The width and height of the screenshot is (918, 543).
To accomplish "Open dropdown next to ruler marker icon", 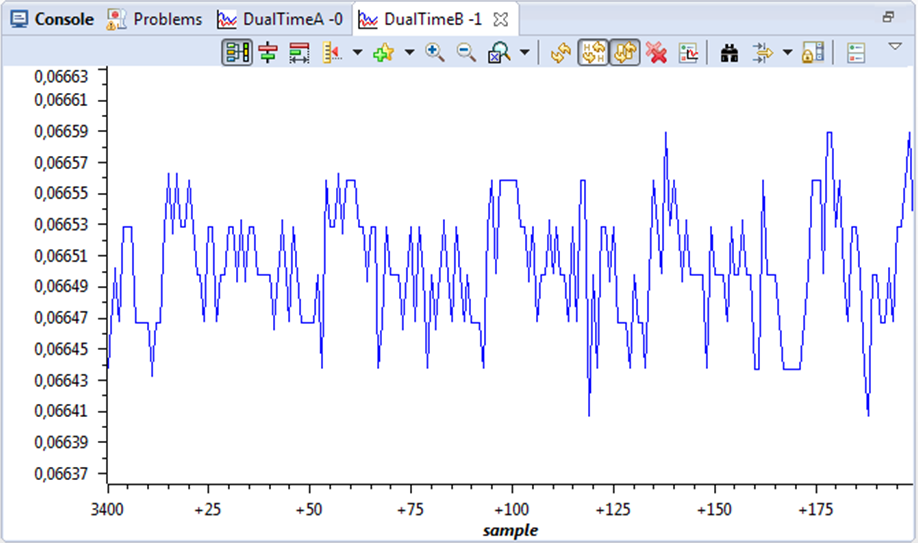I will point(357,53).
